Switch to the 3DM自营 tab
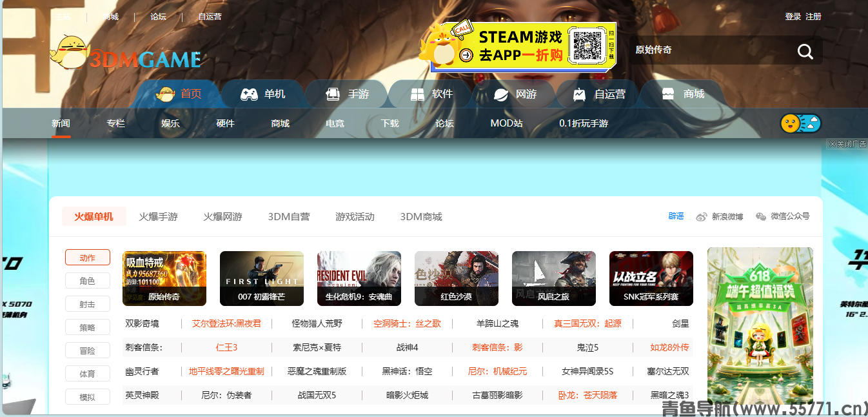 coord(289,217)
